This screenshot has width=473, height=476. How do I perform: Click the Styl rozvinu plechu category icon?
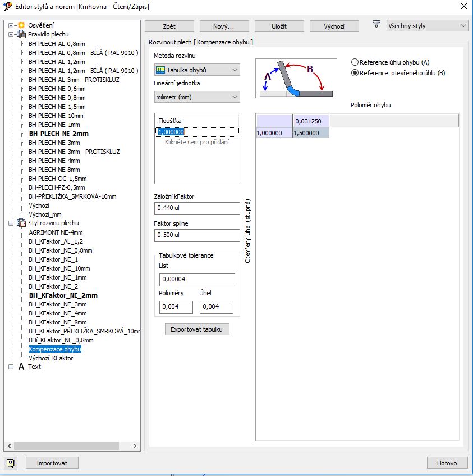21,223
